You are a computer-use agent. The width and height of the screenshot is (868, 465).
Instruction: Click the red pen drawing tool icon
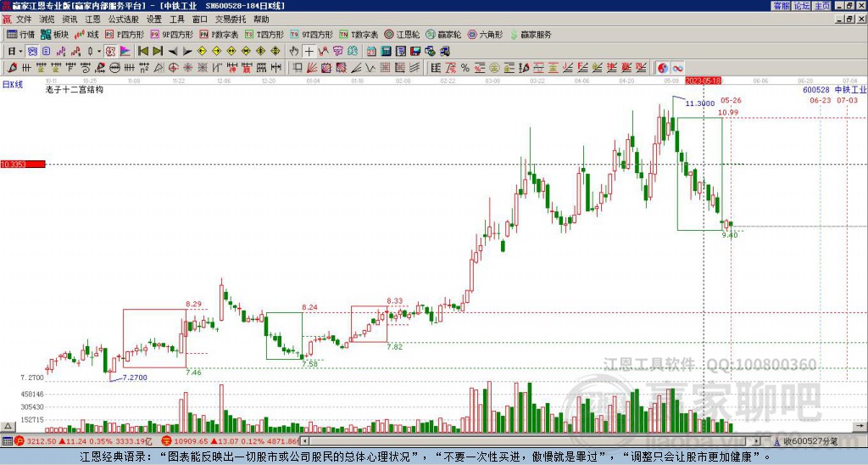[12, 68]
